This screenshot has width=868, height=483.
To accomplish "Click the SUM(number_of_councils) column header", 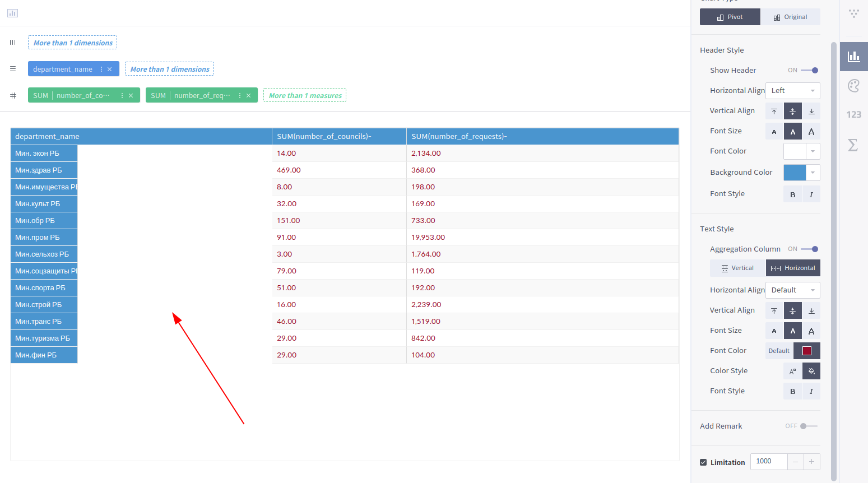I will click(x=339, y=137).
